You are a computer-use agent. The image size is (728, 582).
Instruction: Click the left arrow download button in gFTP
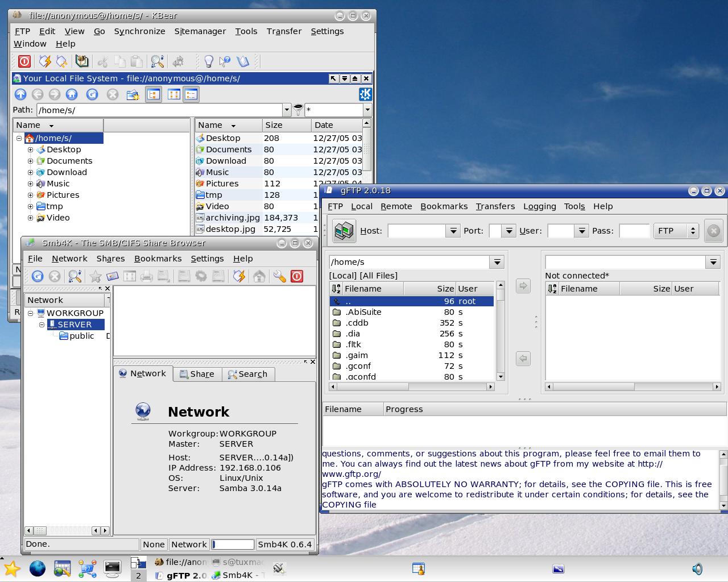[x=523, y=358]
